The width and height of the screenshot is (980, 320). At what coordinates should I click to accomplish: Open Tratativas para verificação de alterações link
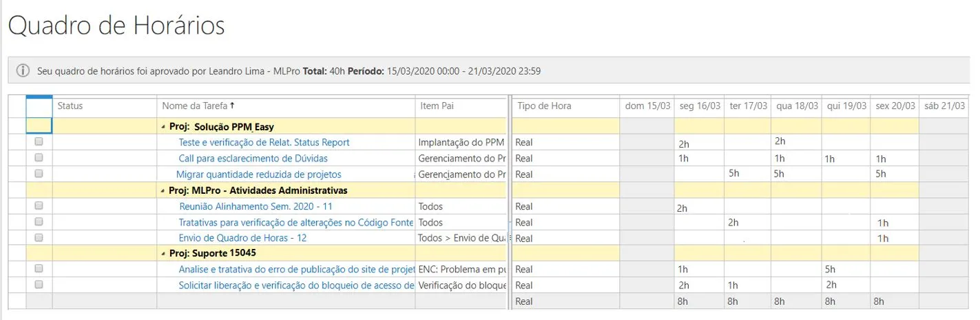click(x=296, y=222)
